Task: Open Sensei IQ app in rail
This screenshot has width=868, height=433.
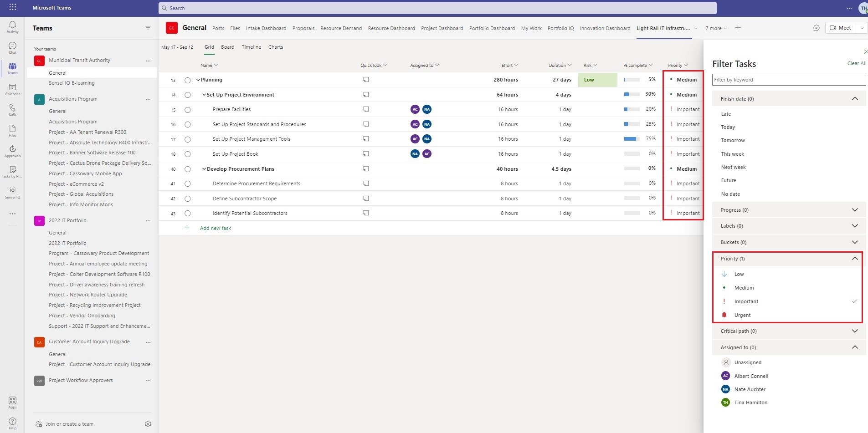Action: coord(12,193)
